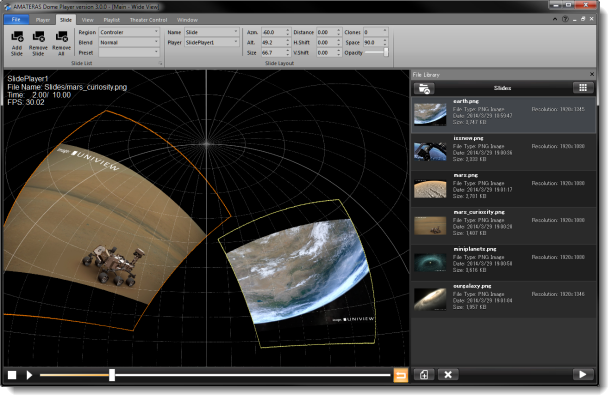Select mars.png thumbnail in File Library
The image size is (615, 402).
[x=430, y=188]
